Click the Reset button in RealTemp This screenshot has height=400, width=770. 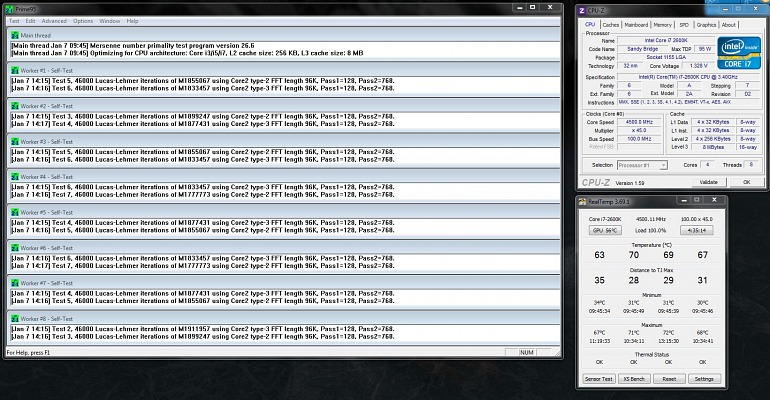669,379
